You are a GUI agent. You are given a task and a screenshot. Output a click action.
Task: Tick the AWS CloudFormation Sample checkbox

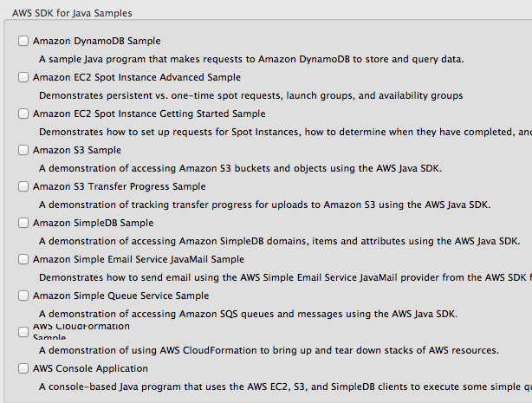click(x=23, y=332)
